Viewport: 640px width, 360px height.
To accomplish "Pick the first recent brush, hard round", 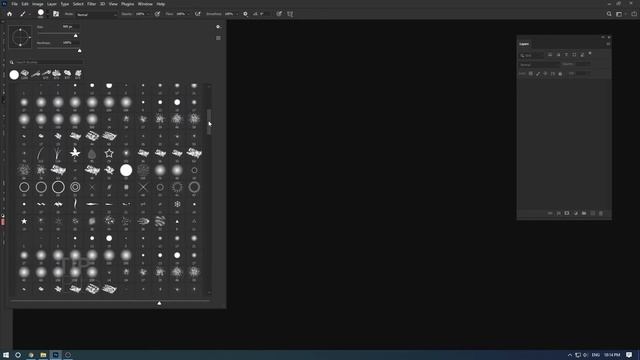I will point(14,74).
